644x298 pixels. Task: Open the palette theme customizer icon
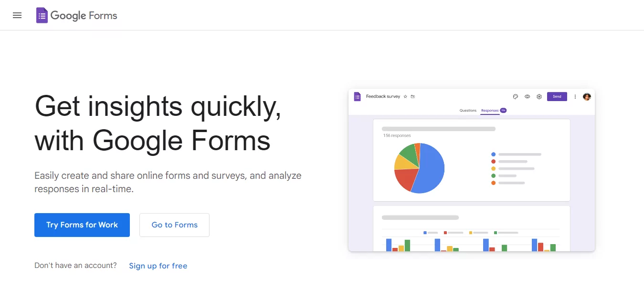[x=516, y=97]
